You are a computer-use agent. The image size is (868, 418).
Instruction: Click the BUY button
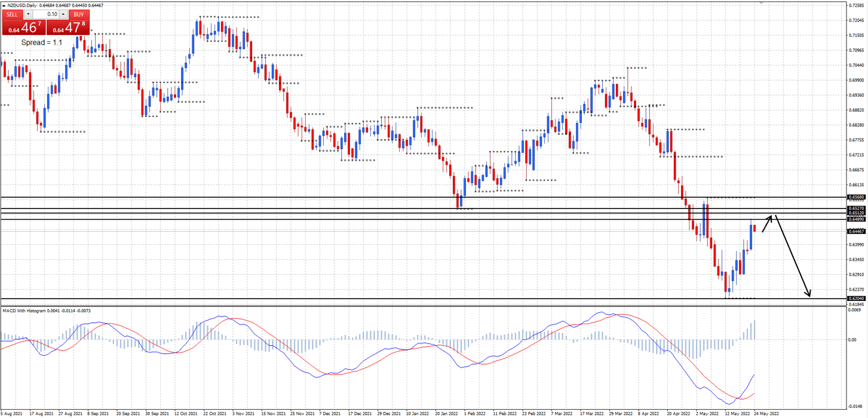[78, 14]
